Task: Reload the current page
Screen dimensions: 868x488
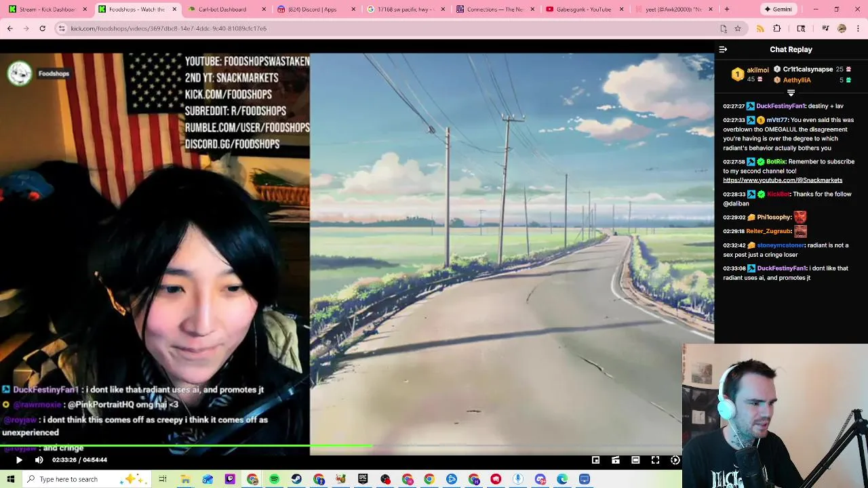Action: 42,28
